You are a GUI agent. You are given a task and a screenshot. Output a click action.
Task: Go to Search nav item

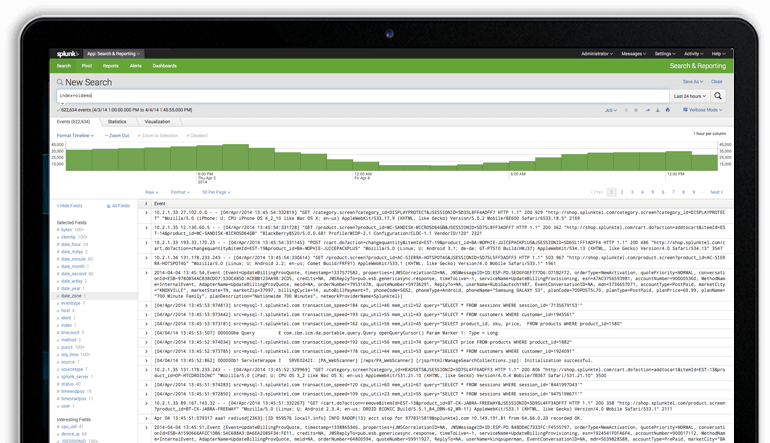click(64, 66)
